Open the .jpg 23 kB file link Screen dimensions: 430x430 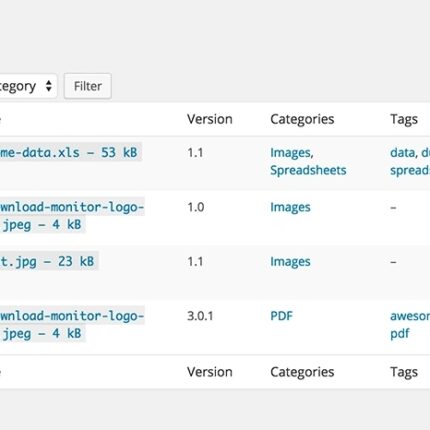[47, 261]
